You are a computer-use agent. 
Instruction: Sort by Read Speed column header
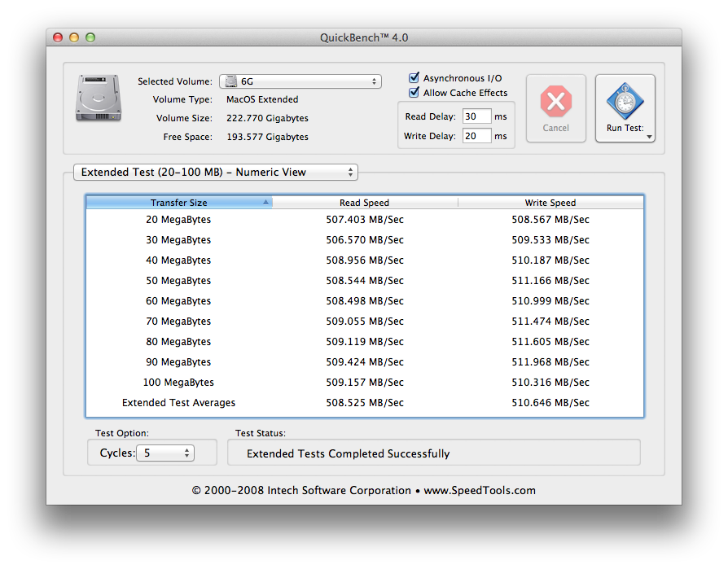pyautogui.click(x=365, y=203)
